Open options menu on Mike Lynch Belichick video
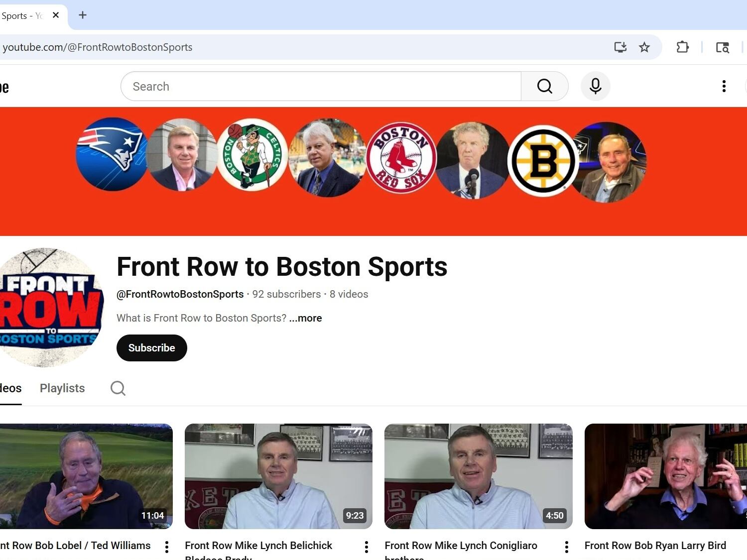Screen dimensions: 747x560 click(367, 547)
